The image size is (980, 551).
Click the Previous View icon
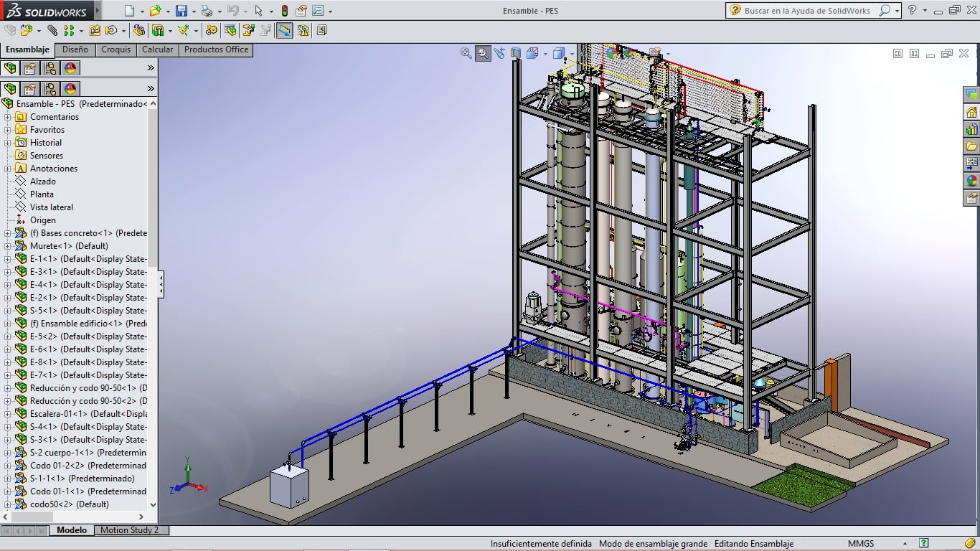(499, 53)
